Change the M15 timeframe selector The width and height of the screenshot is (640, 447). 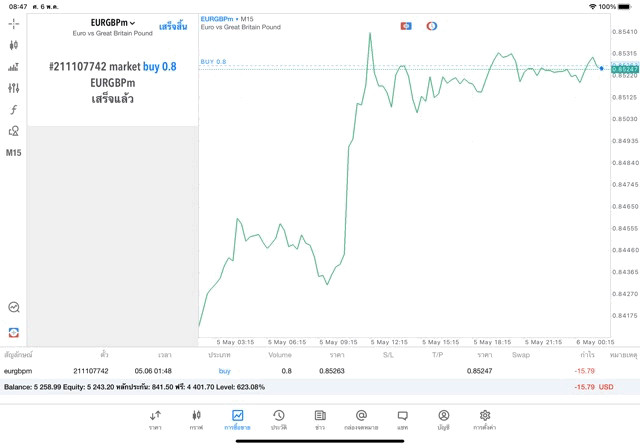[13, 153]
